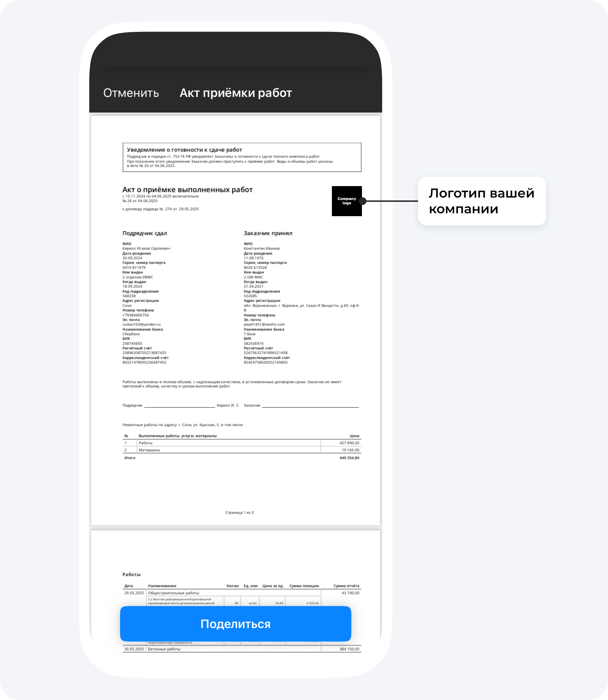Click the phone number +79384400756
The height and width of the screenshot is (700, 608).
[x=135, y=315]
